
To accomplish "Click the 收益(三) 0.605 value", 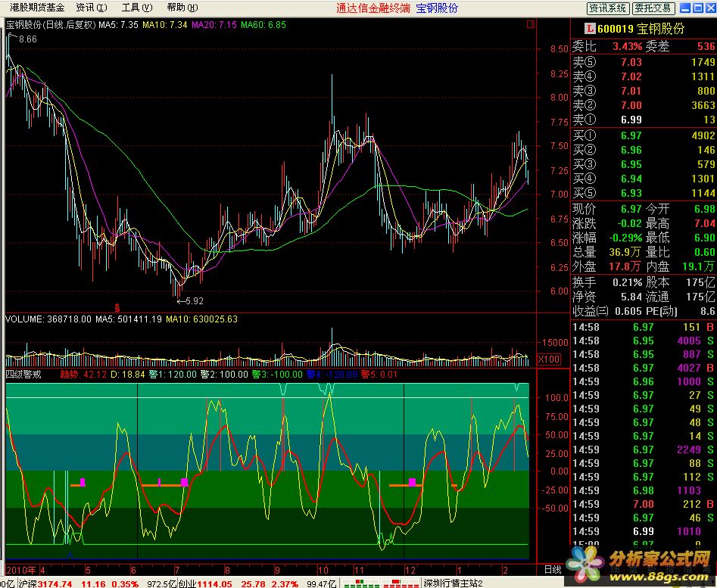I will (x=628, y=311).
